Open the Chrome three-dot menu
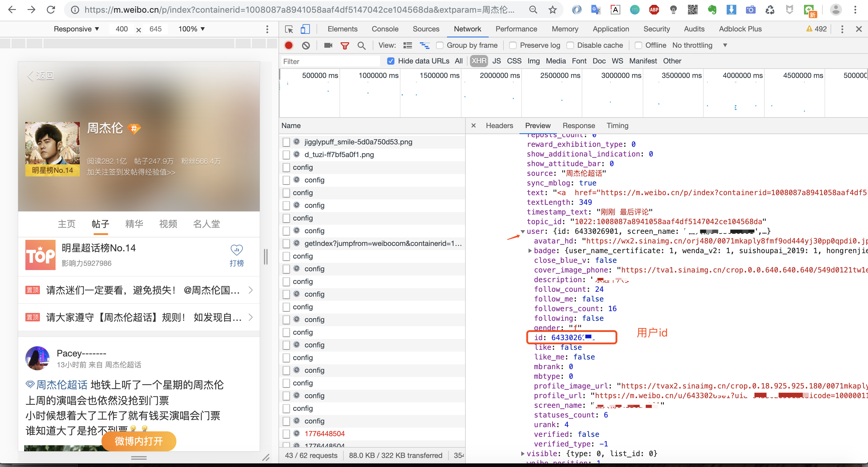 click(855, 10)
